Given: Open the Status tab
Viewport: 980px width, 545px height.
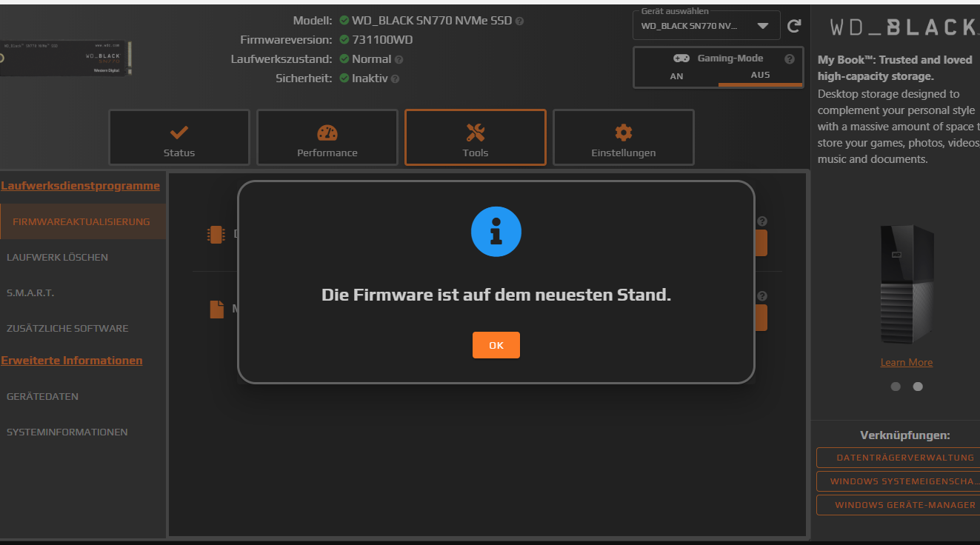Looking at the screenshot, I should [179, 138].
